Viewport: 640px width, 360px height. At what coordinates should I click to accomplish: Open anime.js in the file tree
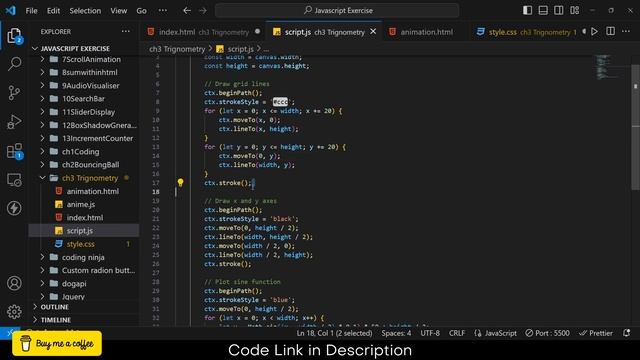point(85,204)
